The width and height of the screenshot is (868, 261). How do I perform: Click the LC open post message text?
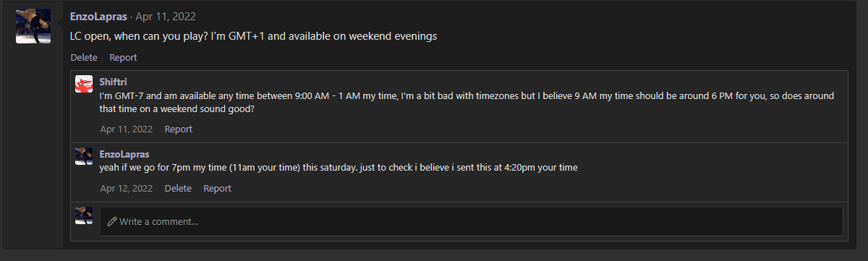click(253, 36)
